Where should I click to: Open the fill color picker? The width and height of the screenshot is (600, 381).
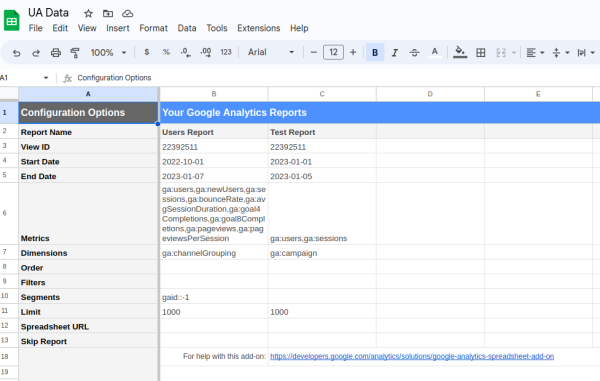[x=460, y=52]
